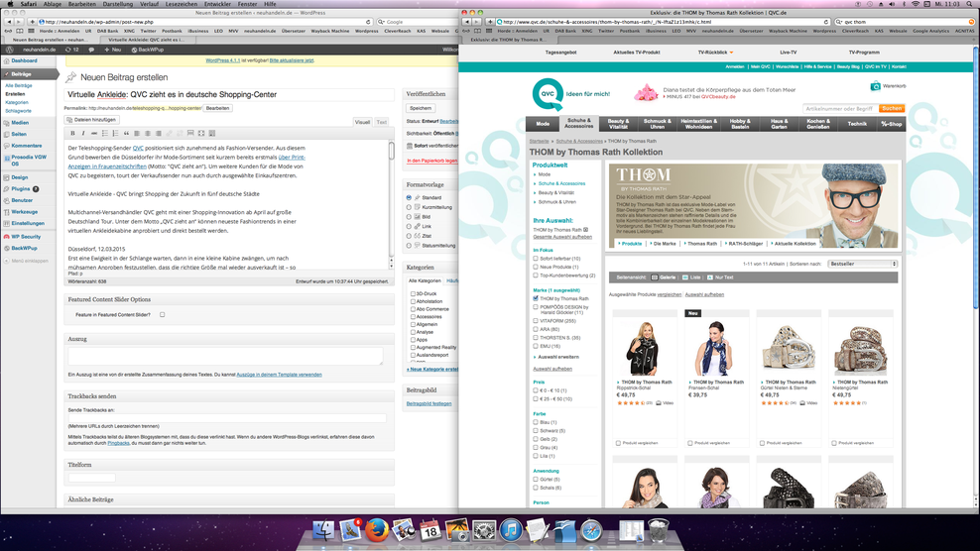Screen dimensions: 980x551
Task: Apply strikethrough in the WordPress editor toolbar
Action: click(x=94, y=133)
